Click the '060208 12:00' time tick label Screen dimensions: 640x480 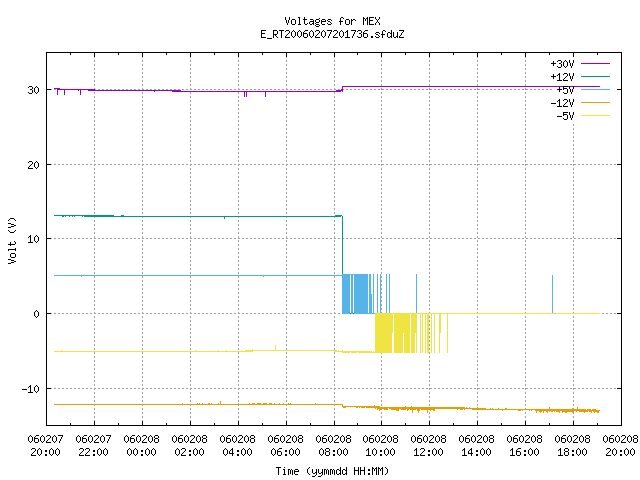(428, 446)
